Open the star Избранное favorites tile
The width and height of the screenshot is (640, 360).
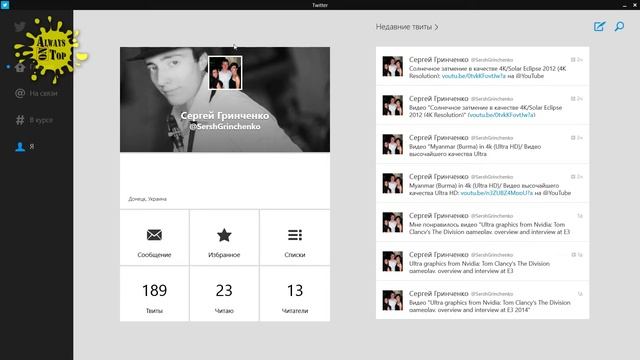[224, 238]
